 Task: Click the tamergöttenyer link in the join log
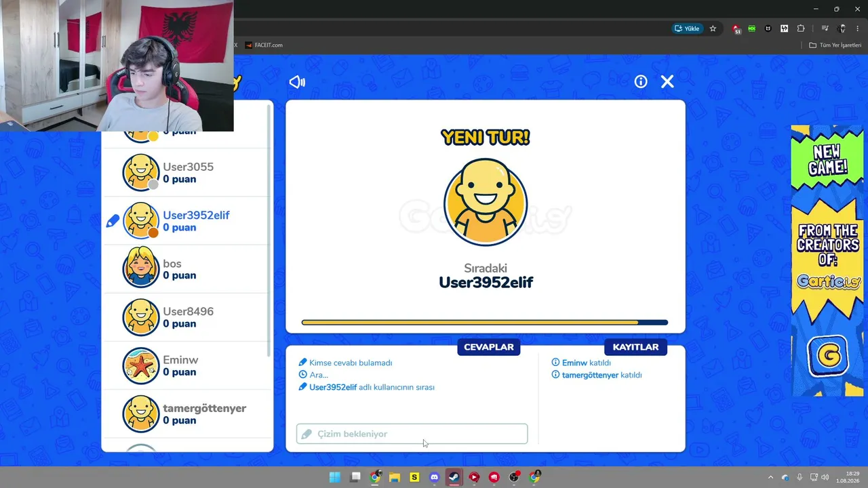(590, 375)
